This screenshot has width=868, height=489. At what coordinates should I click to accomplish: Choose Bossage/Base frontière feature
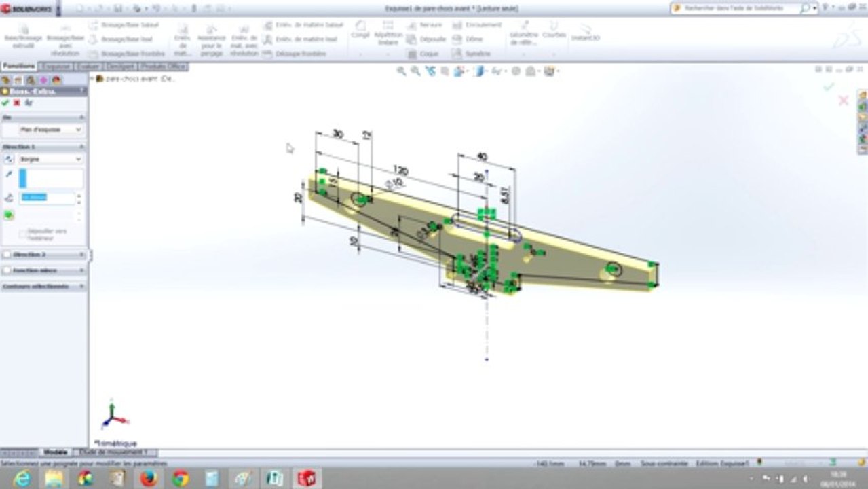click(127, 54)
